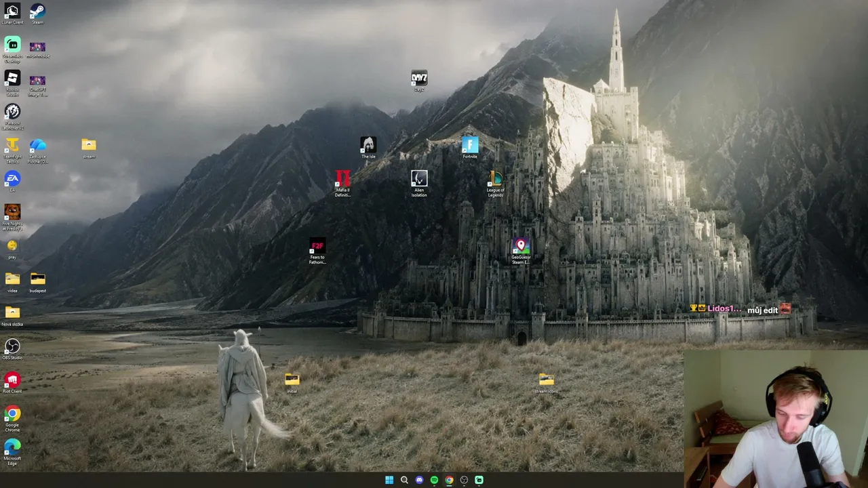The image size is (868, 488).
Task: Open the taskbar Search
Action: tap(404, 480)
